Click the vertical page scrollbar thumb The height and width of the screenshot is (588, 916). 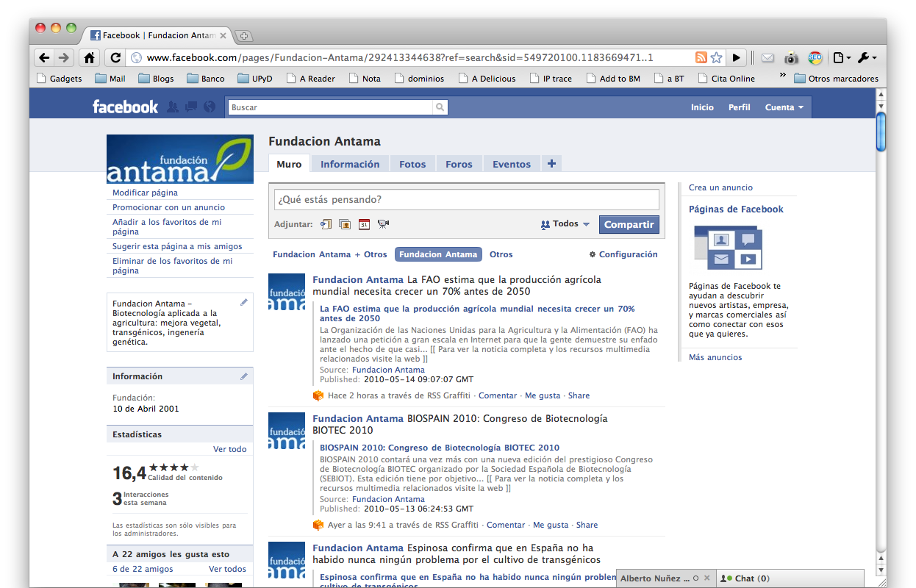881,132
